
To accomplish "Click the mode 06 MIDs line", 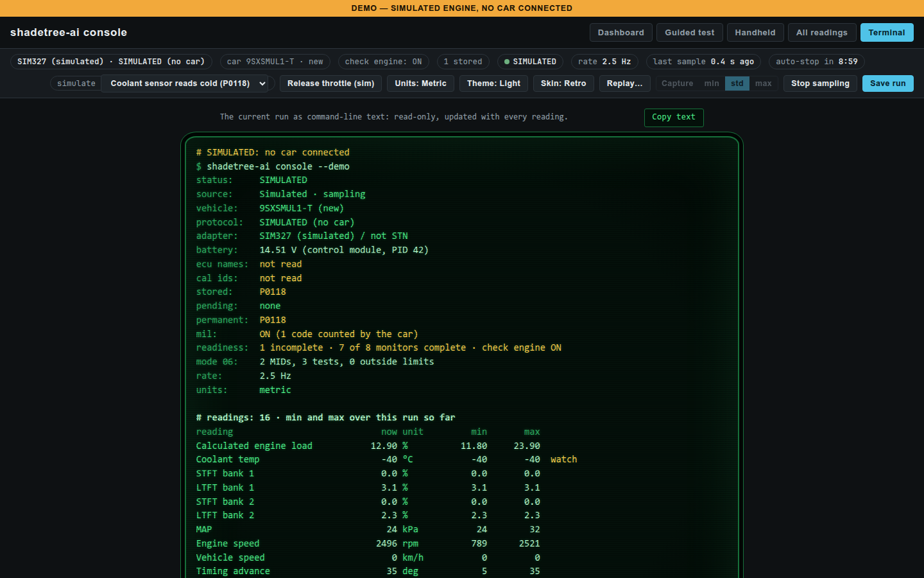I will pyautogui.click(x=315, y=362).
